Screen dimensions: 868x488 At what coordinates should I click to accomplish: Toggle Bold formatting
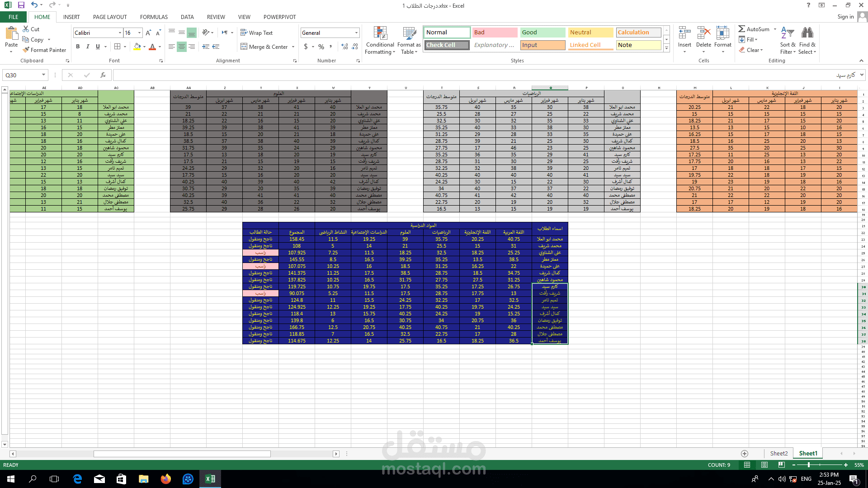point(78,47)
